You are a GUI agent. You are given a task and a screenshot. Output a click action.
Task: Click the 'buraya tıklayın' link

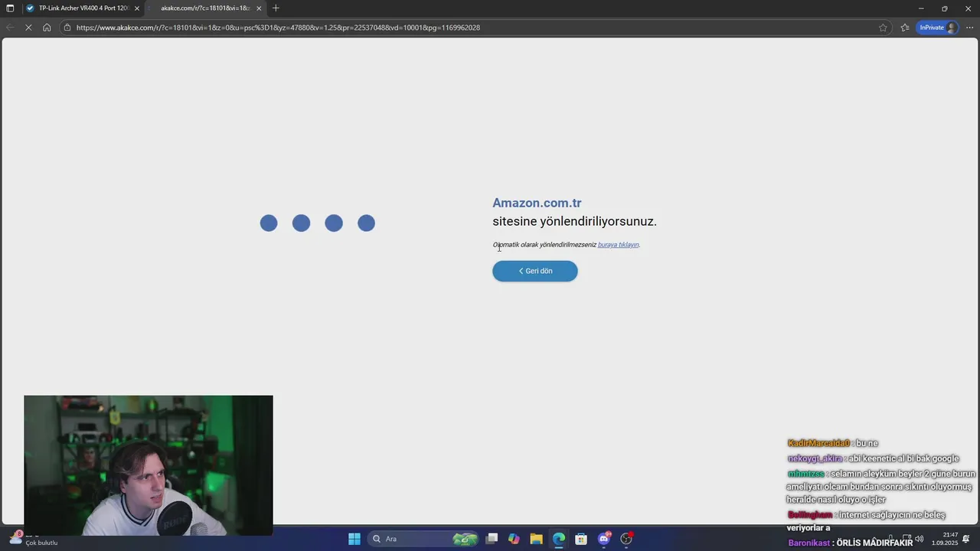click(x=618, y=245)
